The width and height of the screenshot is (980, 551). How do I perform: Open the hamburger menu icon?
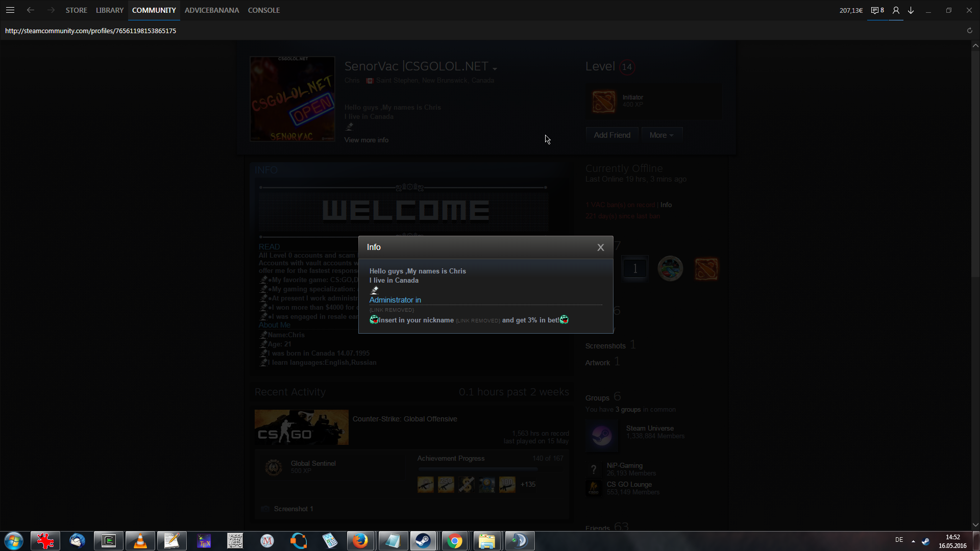coord(10,10)
